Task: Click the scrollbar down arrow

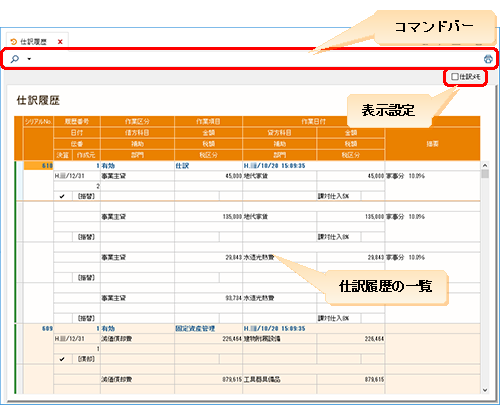Action: coord(485,390)
